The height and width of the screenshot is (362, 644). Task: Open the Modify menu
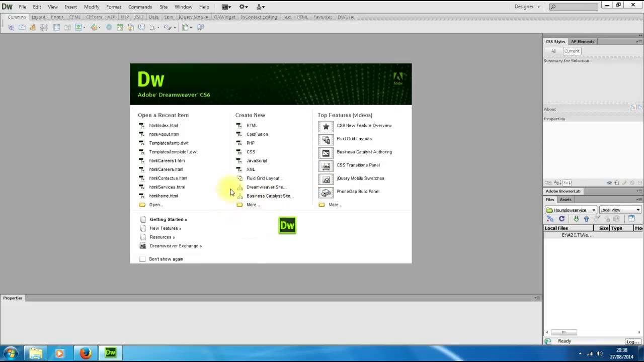[92, 7]
